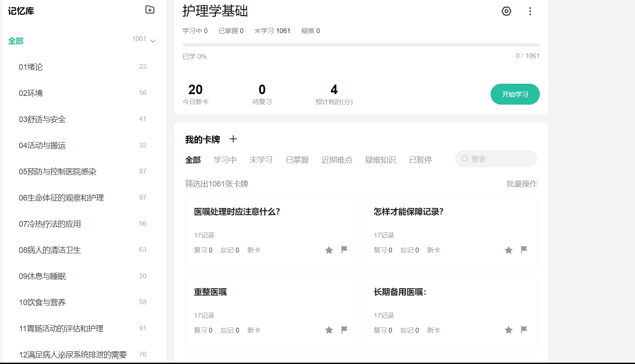
Task: Open the 重整医嘱 card
Action: pos(271,313)
